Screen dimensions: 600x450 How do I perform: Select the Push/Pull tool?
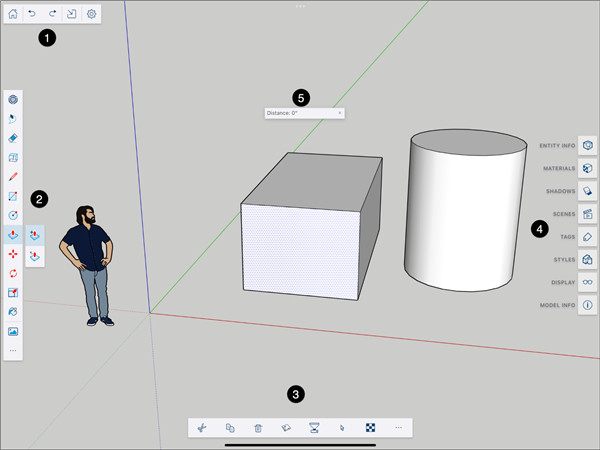(x=13, y=234)
